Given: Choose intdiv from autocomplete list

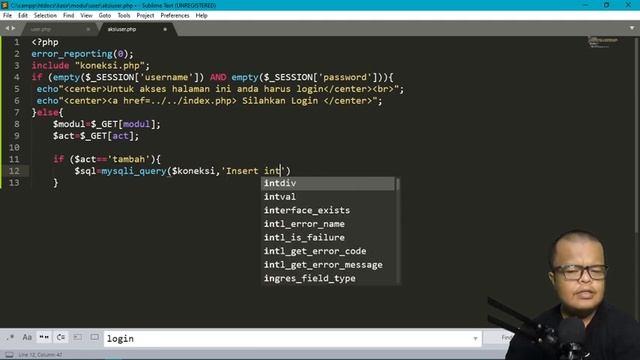Looking at the screenshot, I should pos(328,183).
